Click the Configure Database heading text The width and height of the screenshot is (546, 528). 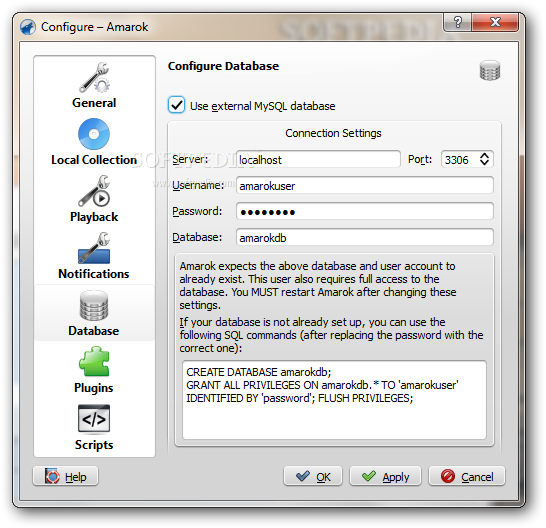pos(224,66)
